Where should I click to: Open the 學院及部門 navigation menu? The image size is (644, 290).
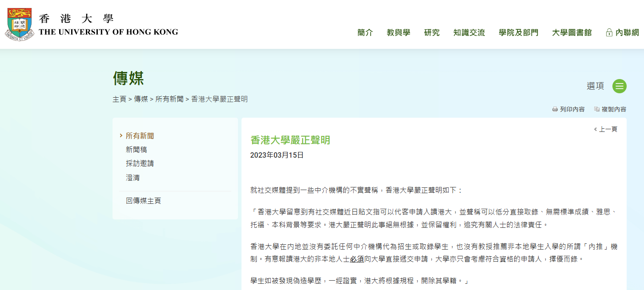coord(519,32)
